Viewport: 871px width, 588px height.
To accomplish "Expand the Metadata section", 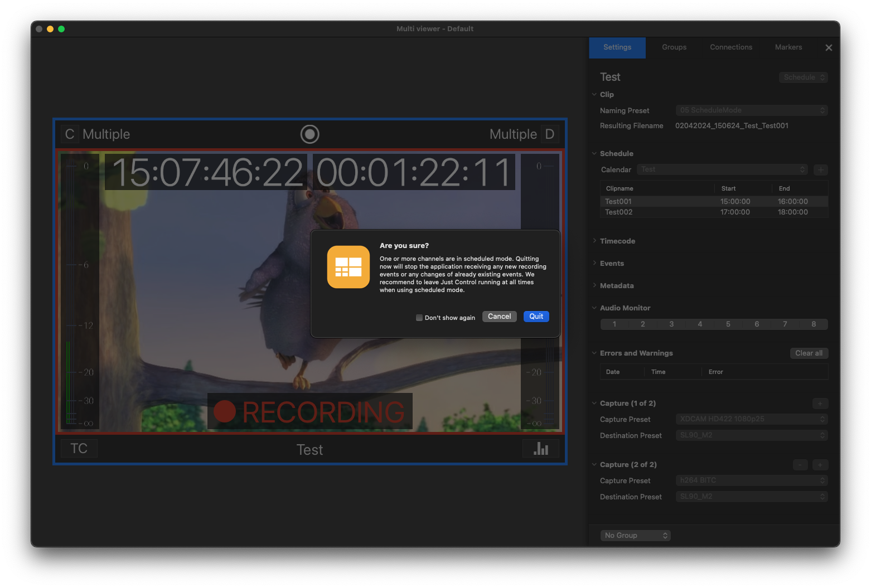I will [x=594, y=286].
